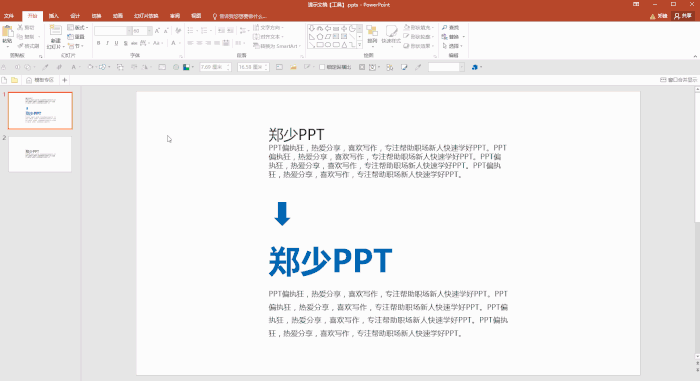
Task: Switch to the Animations ribbon tab
Action: click(117, 16)
